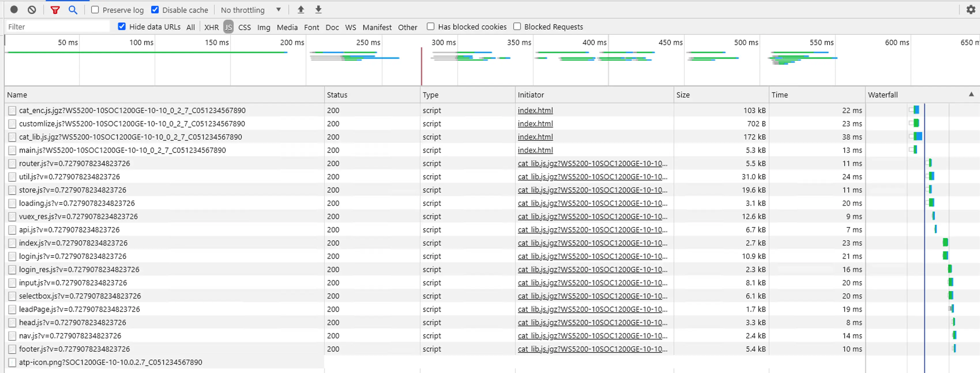This screenshot has height=373, width=980.
Task: Open cat_lib.js.jgz initiator link for util.js
Action: point(592,177)
